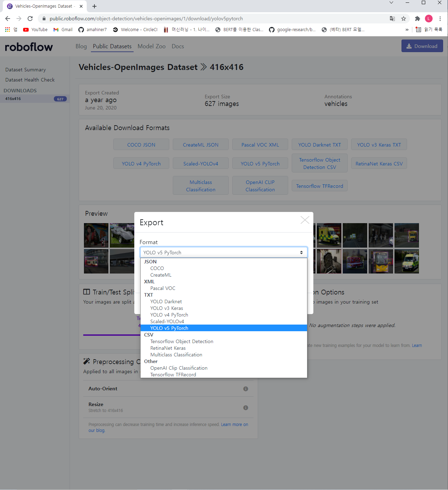The image size is (448, 490).
Task: Open the Model Zoo nav item
Action: pos(151,46)
